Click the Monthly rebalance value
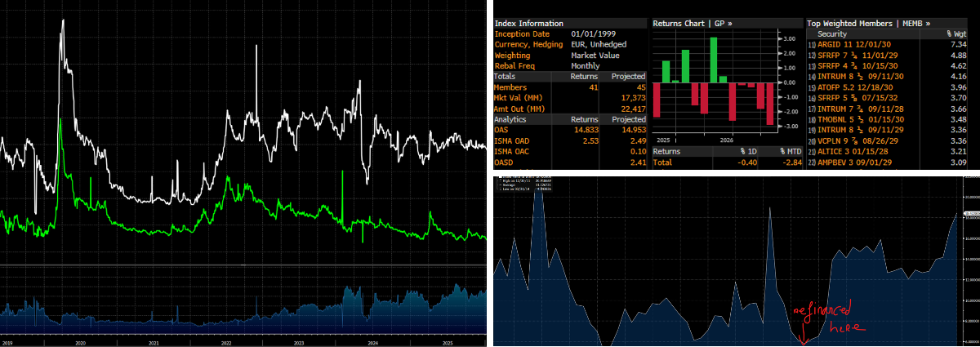This screenshot has width=980, height=347. [x=586, y=65]
